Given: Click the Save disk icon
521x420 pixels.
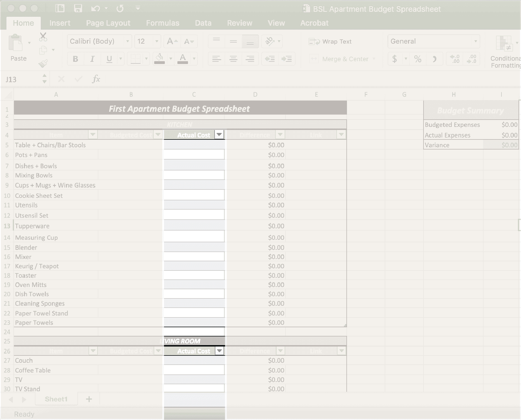Looking at the screenshot, I should click(x=78, y=8).
